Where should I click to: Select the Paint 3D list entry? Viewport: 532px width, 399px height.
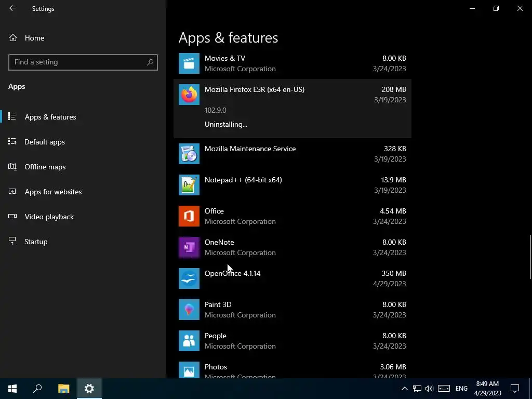[292, 310]
